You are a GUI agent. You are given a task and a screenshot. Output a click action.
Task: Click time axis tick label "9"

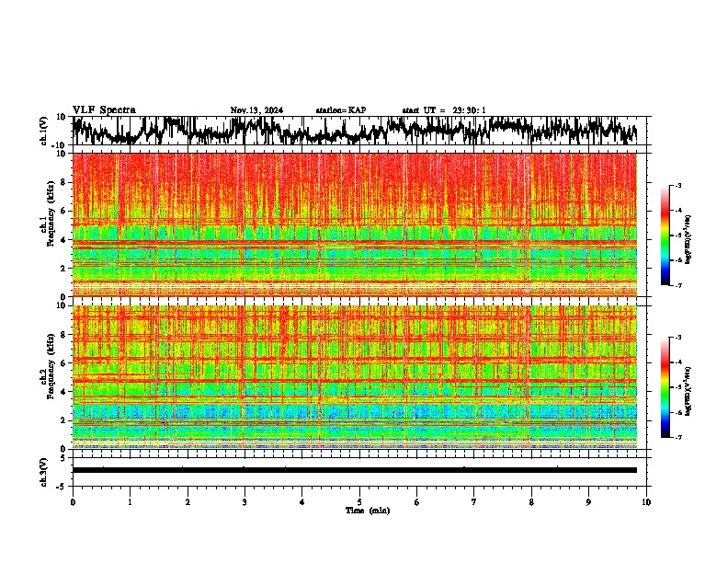tap(588, 502)
